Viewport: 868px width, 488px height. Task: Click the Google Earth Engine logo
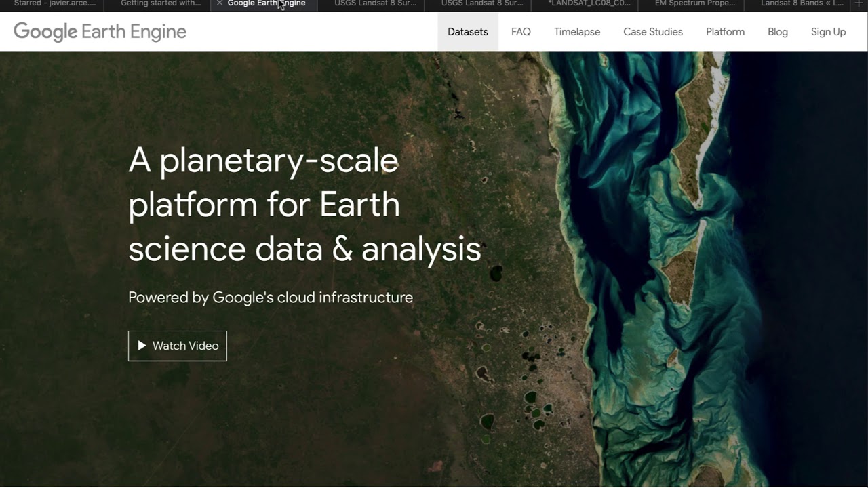click(x=100, y=32)
